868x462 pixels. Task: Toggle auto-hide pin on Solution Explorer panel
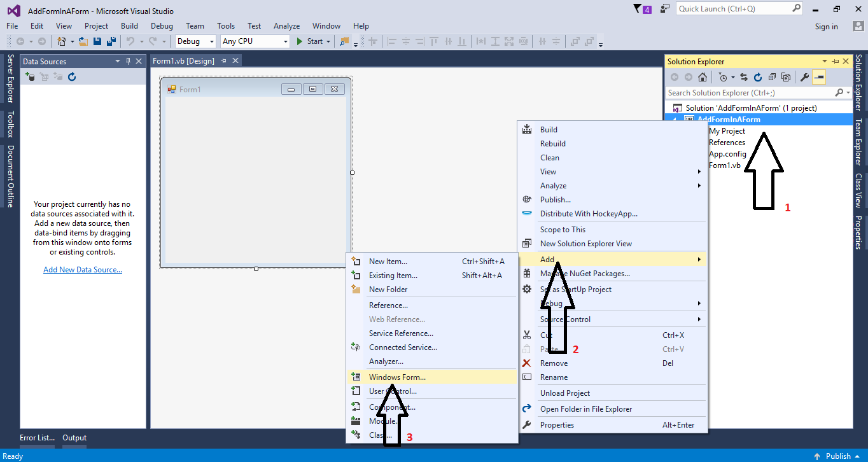tap(835, 61)
